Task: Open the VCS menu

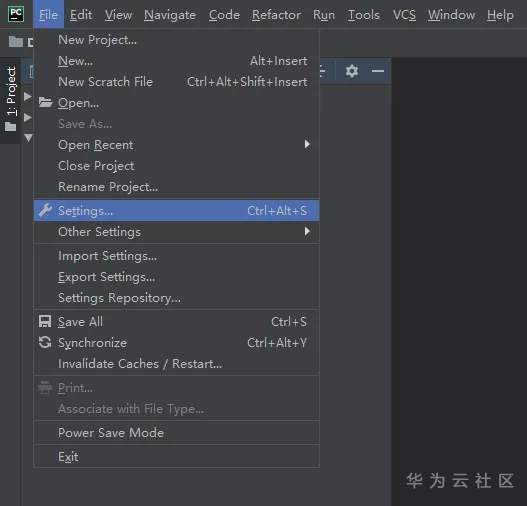Action: (x=404, y=15)
